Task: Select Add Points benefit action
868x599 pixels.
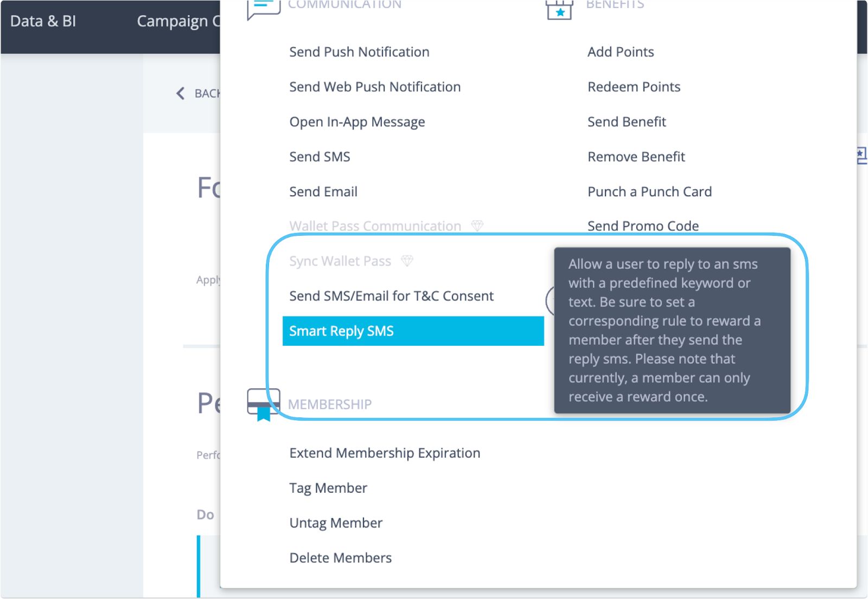Action: click(621, 52)
